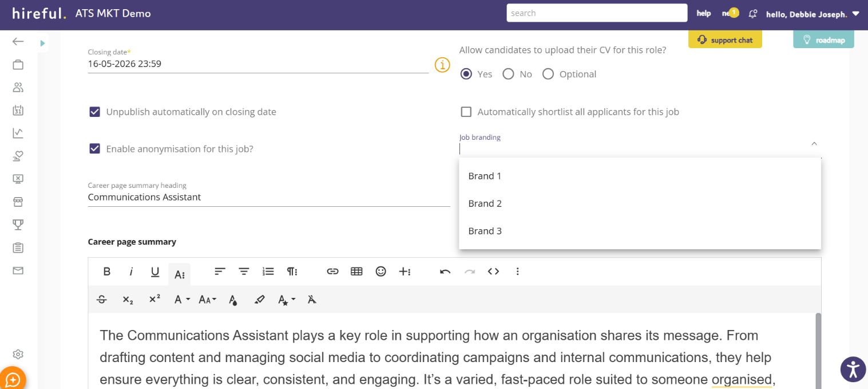This screenshot has height=389, width=868.
Task: Choose Brand 2 from the list
Action: 640,203
